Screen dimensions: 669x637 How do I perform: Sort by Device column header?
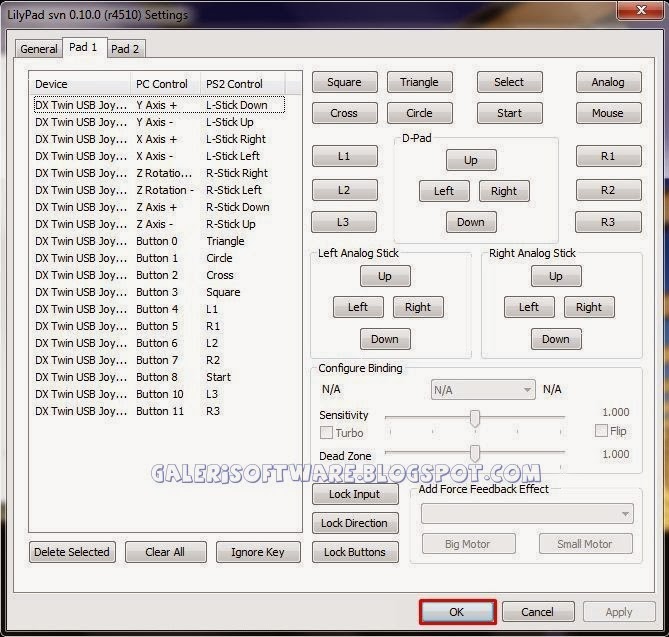[x=80, y=84]
